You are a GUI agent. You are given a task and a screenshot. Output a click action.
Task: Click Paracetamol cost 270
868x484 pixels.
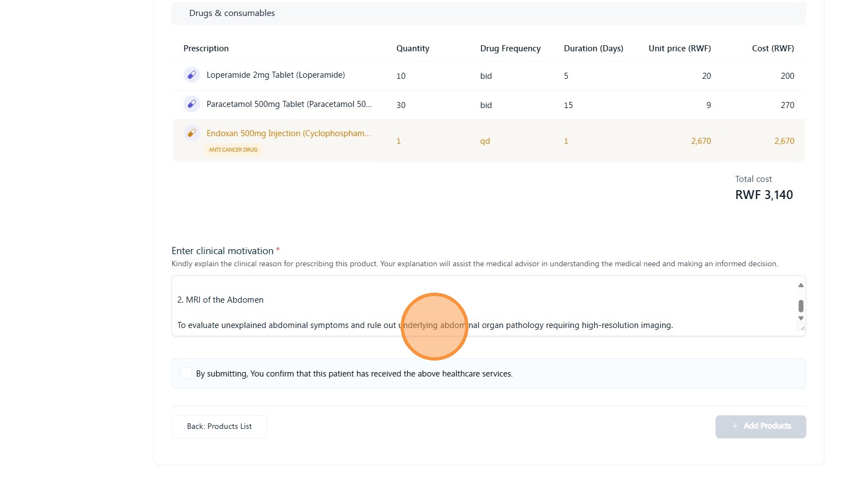tap(787, 105)
